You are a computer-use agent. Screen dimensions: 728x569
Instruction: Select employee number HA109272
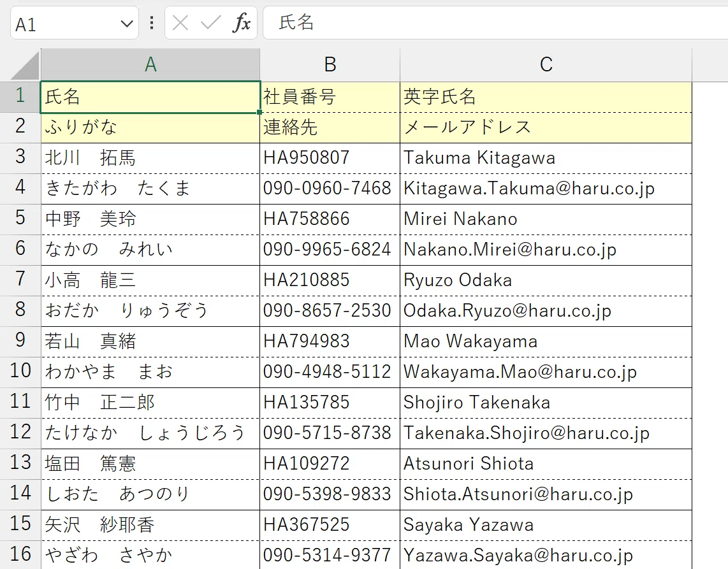coord(330,465)
